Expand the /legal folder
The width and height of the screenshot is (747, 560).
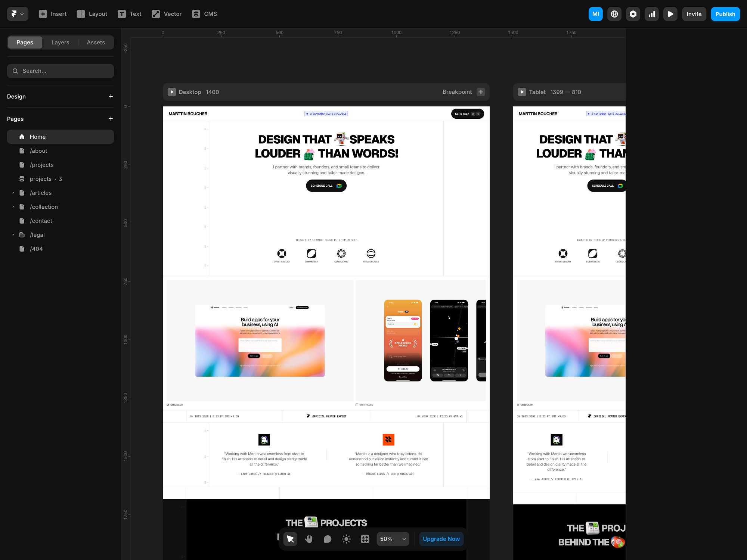pos(13,235)
